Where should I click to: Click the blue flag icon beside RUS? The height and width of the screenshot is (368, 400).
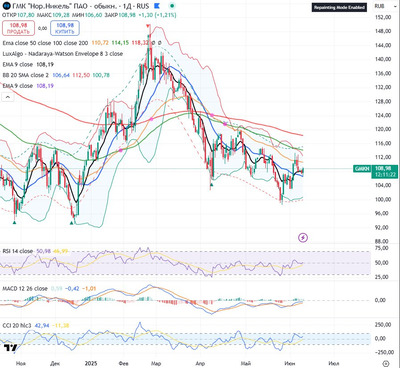157,6
